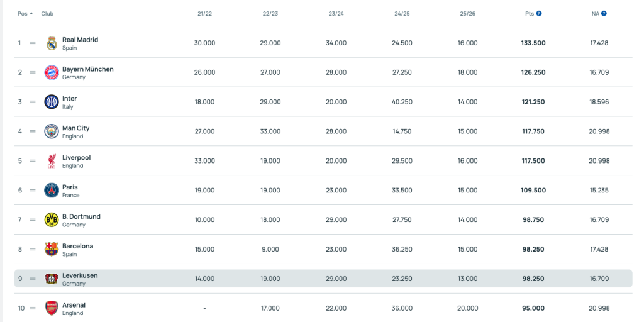This screenshot has width=644, height=322.
Task: Click the Leverkusen club crest
Action: (52, 279)
